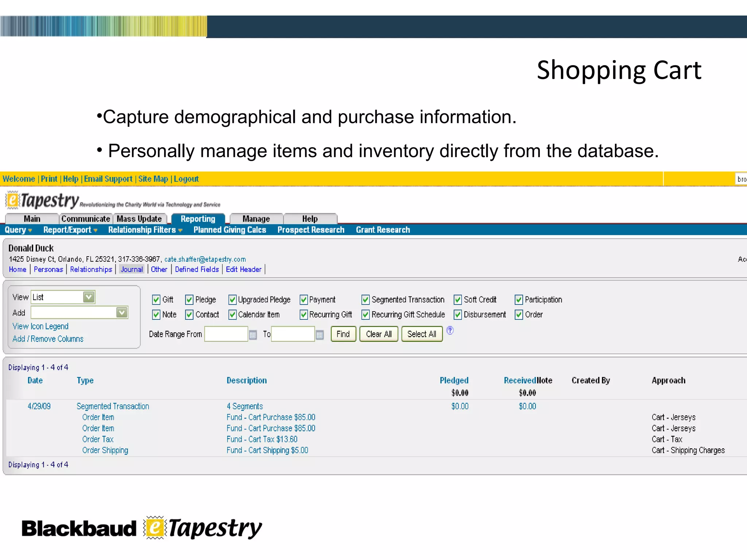Open the Site Map link
This screenshot has width=747, height=560.
(x=153, y=179)
